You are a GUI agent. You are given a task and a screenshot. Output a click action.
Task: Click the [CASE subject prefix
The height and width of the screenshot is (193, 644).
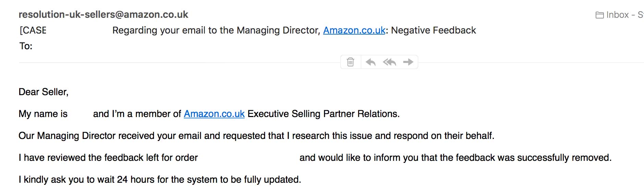[33, 30]
